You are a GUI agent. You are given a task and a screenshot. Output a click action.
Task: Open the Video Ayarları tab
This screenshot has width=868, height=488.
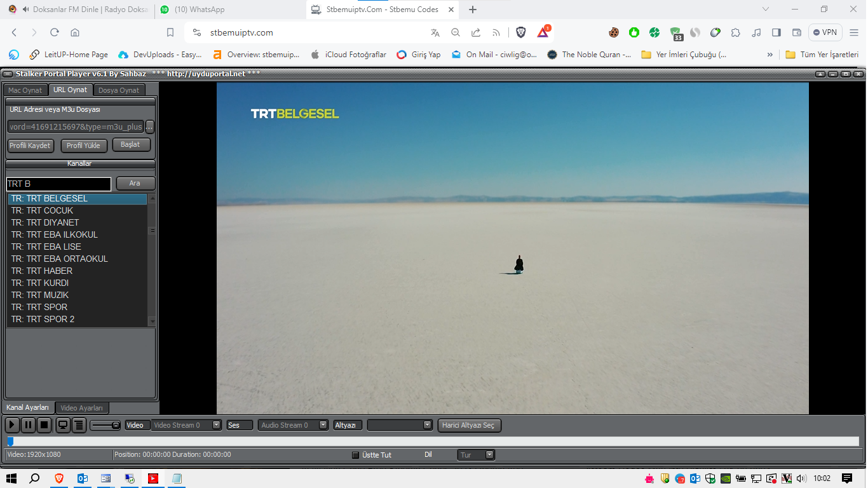82,408
